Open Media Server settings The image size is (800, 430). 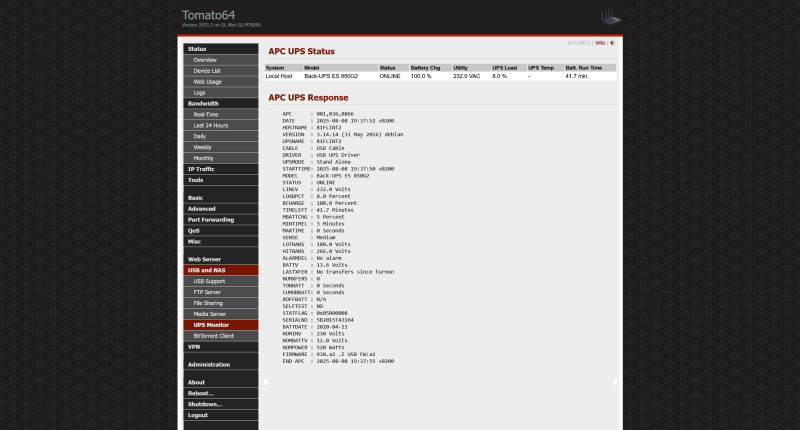[220, 314]
